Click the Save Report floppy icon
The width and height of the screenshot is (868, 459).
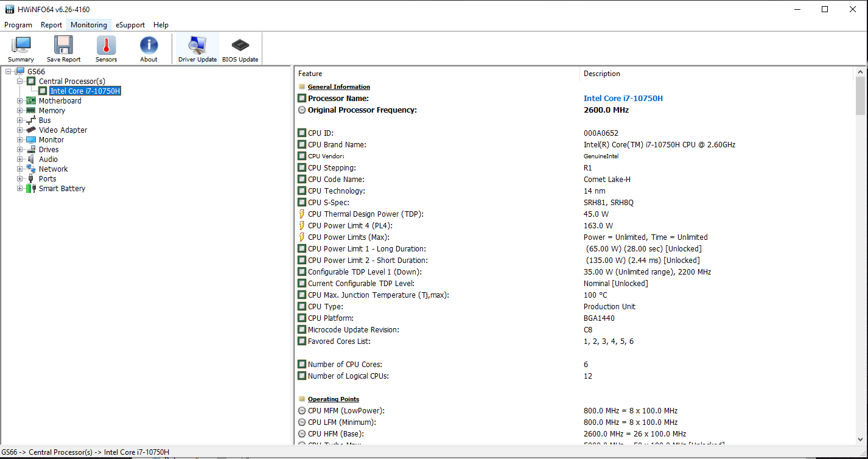(63, 49)
